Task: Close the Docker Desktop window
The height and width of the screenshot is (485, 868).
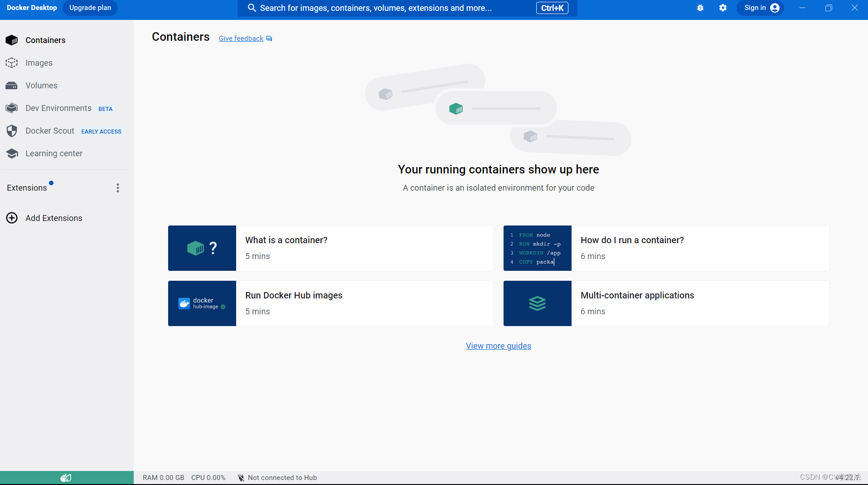Action: 855,8
